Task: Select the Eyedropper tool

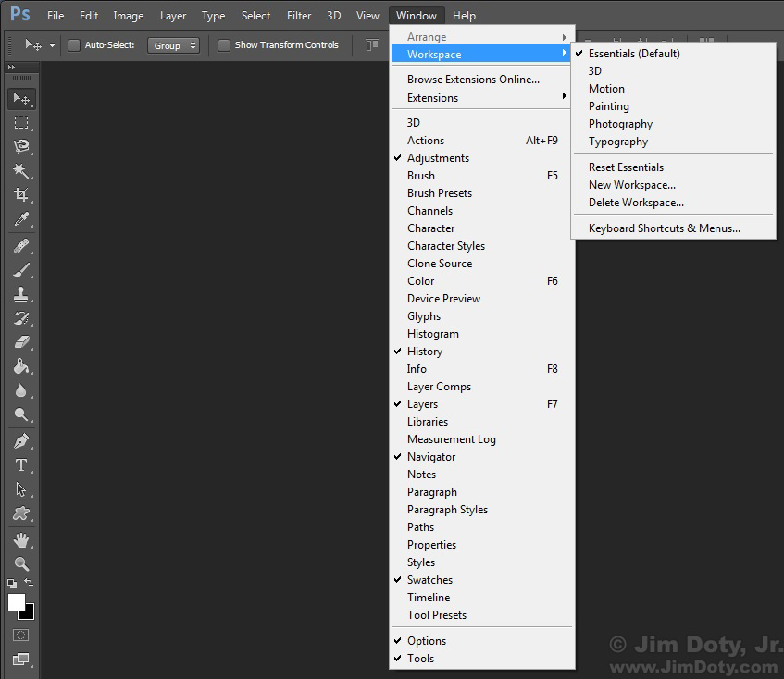Action: [21, 219]
